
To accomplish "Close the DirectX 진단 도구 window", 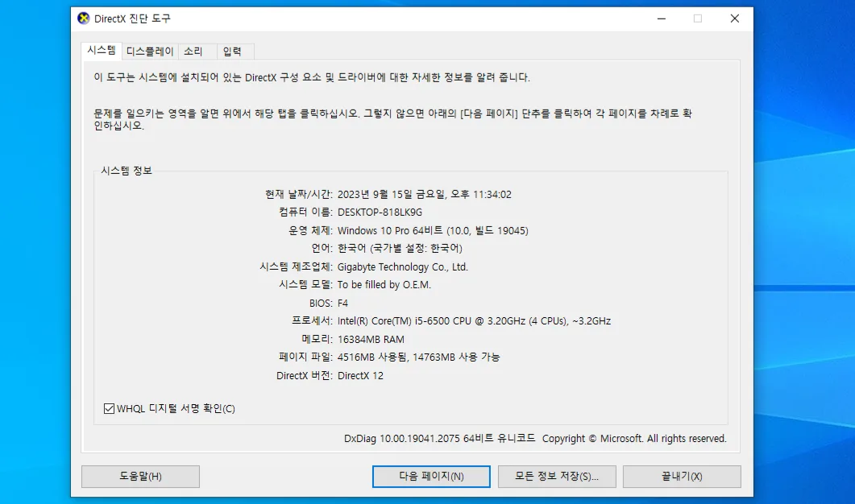I will [x=734, y=19].
